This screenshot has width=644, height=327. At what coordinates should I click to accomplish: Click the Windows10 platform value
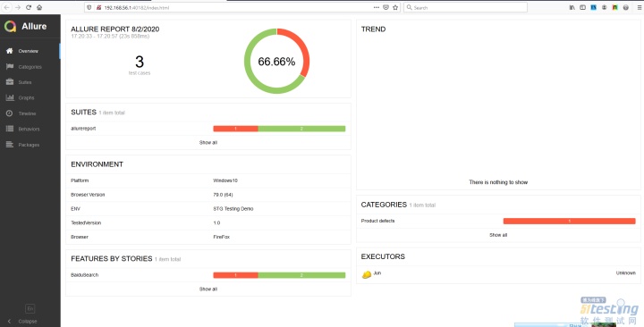(x=225, y=180)
